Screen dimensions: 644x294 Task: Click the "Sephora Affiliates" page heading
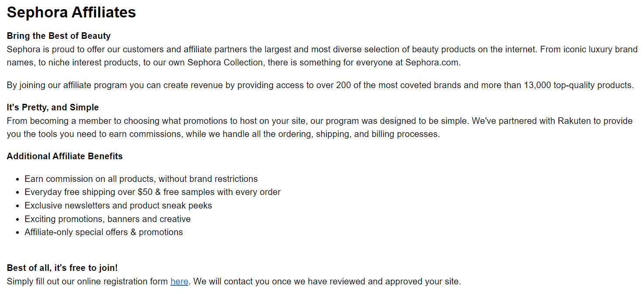coord(71,12)
